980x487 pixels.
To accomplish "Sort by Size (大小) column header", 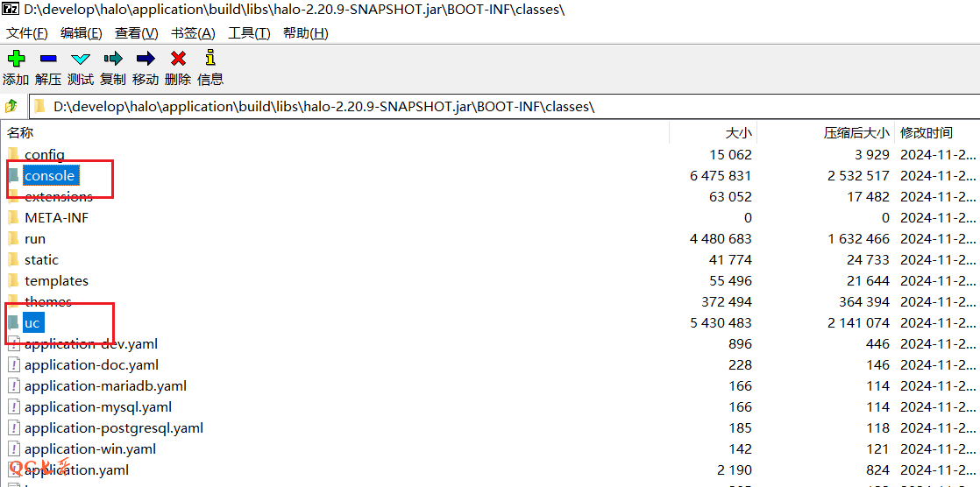I will click(x=738, y=133).
